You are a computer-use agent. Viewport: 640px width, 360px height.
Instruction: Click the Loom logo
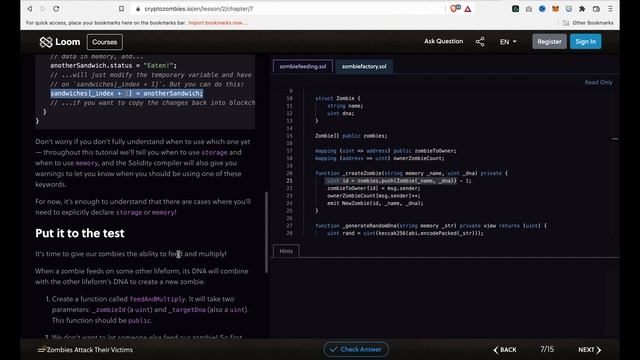pos(60,42)
